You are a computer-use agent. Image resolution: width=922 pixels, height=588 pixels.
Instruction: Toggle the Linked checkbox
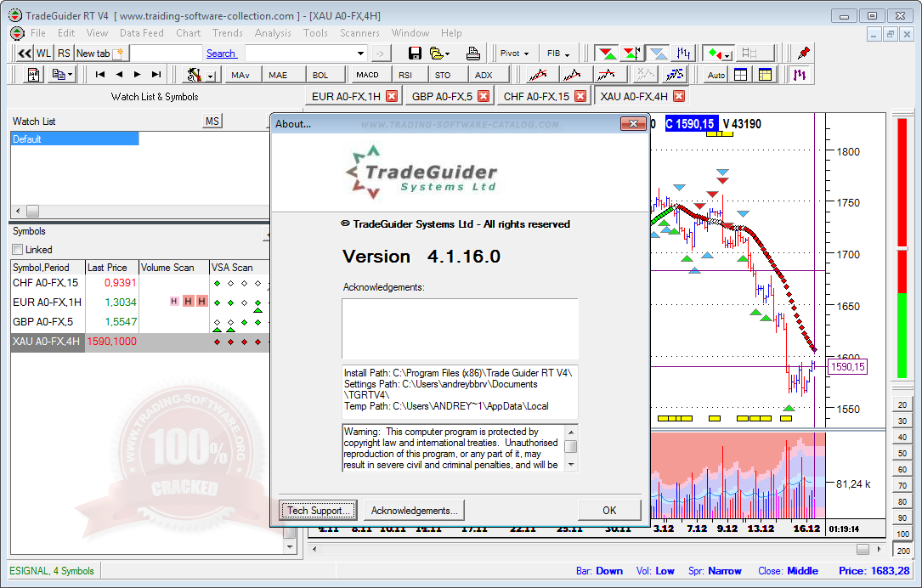pos(18,250)
